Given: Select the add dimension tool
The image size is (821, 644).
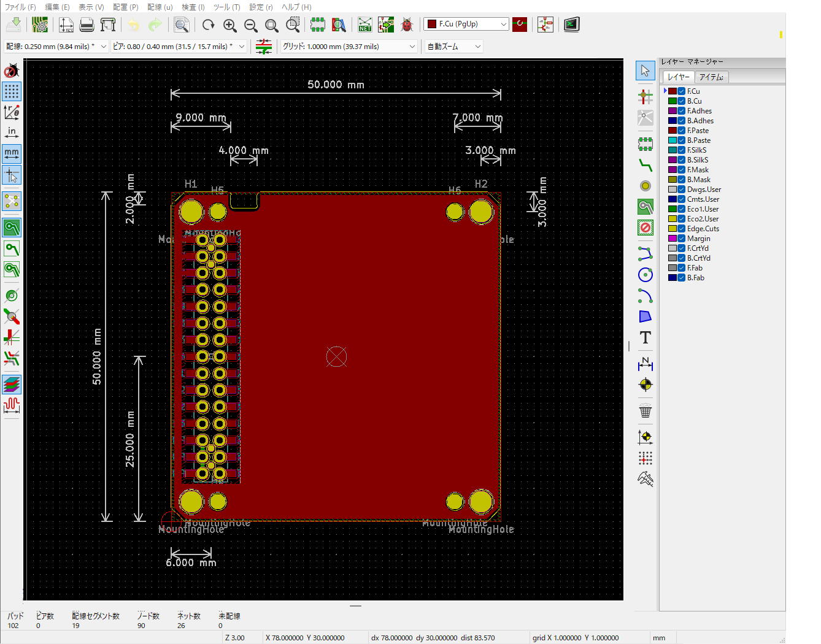Looking at the screenshot, I should click(x=645, y=364).
